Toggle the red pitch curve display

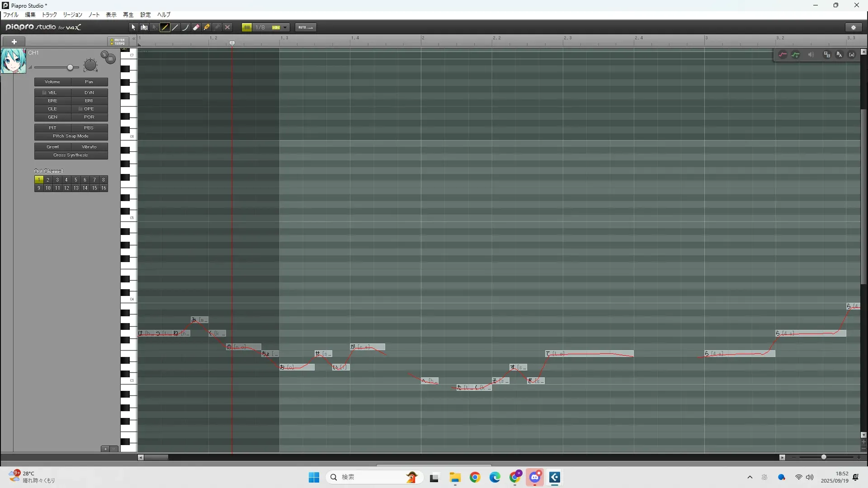783,55
